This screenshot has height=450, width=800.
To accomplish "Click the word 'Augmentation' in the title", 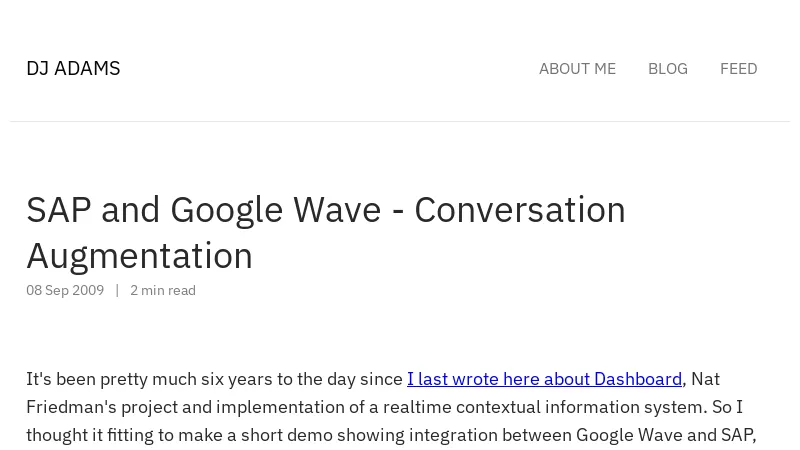I will tap(139, 256).
